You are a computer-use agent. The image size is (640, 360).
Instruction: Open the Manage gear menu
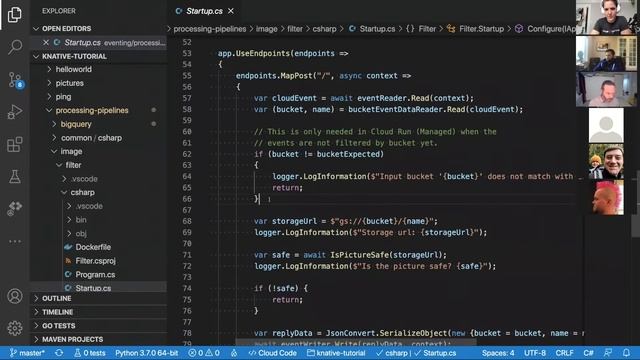point(15,328)
